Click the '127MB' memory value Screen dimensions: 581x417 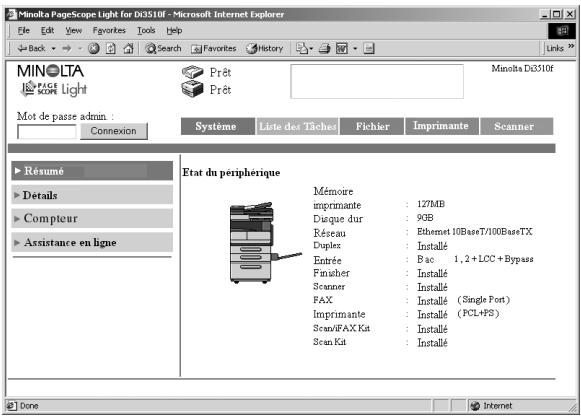pyautogui.click(x=431, y=204)
